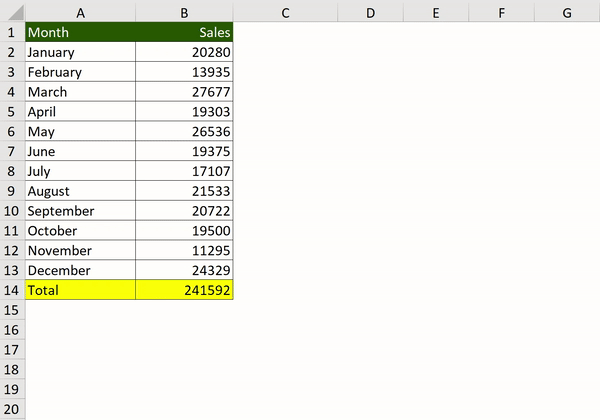Click sales value 19500

pyautogui.click(x=184, y=231)
